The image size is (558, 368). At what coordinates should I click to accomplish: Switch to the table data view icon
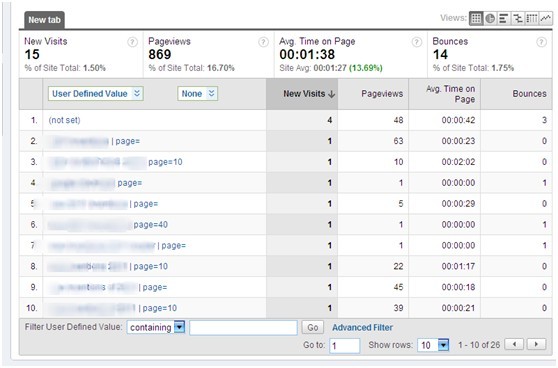pos(476,18)
